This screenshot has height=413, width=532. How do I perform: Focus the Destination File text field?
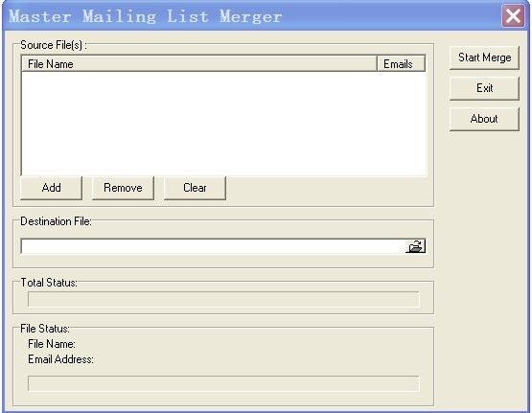coord(213,246)
